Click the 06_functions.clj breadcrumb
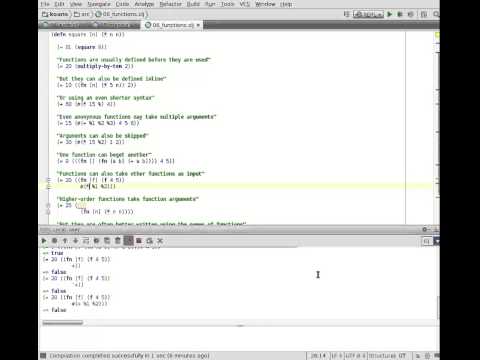Viewport: 480px width, 360px height. 120,14
